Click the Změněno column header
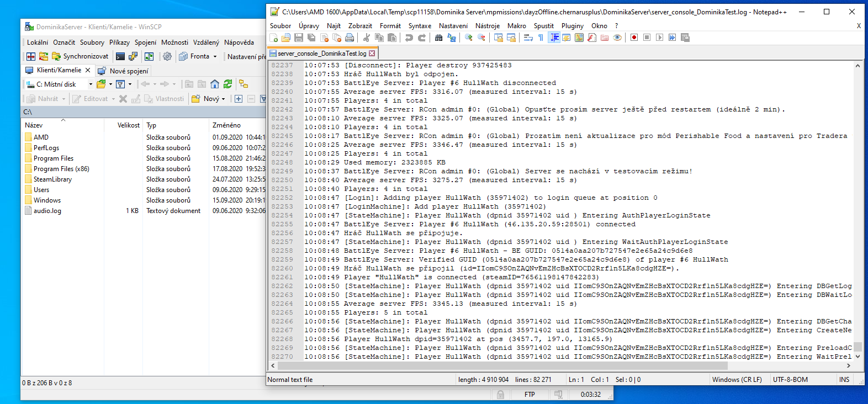868x404 pixels. click(226, 125)
